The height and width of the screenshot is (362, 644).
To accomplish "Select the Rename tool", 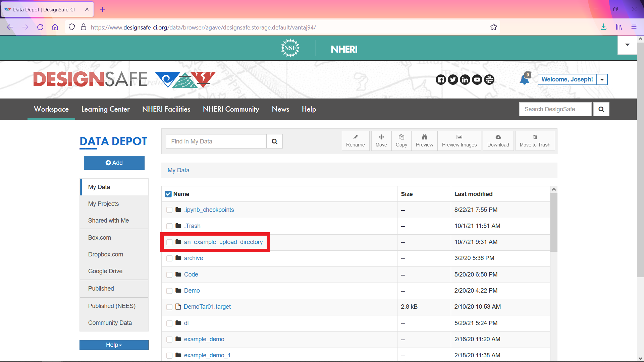I will click(x=355, y=140).
